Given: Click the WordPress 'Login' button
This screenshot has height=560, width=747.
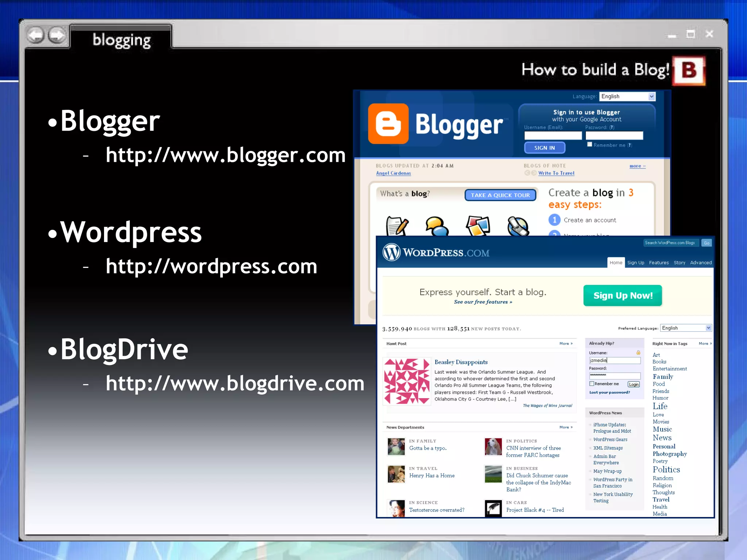Looking at the screenshot, I should pyautogui.click(x=634, y=384).
